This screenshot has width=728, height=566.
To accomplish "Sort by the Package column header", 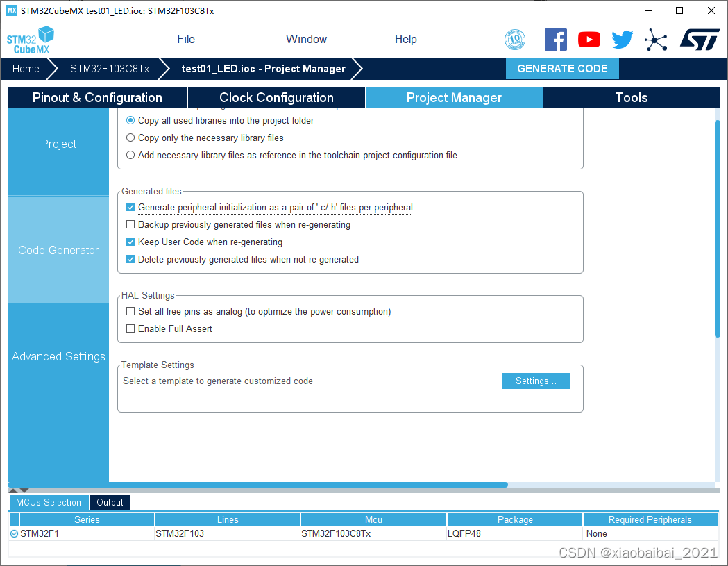I will [515, 519].
